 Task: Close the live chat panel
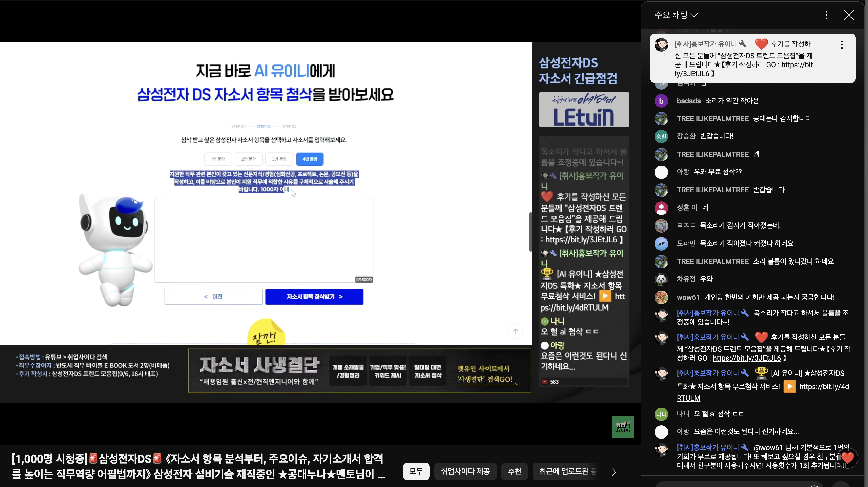(x=848, y=15)
